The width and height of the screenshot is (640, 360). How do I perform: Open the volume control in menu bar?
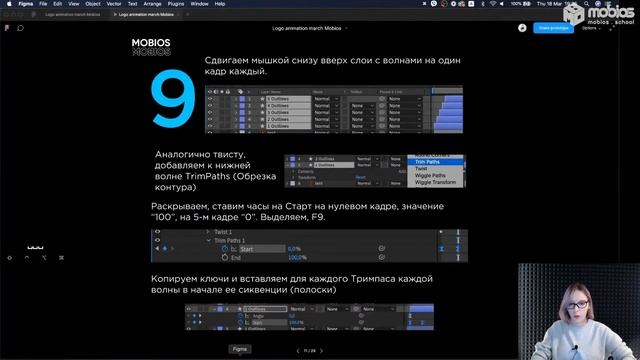click(x=502, y=4)
